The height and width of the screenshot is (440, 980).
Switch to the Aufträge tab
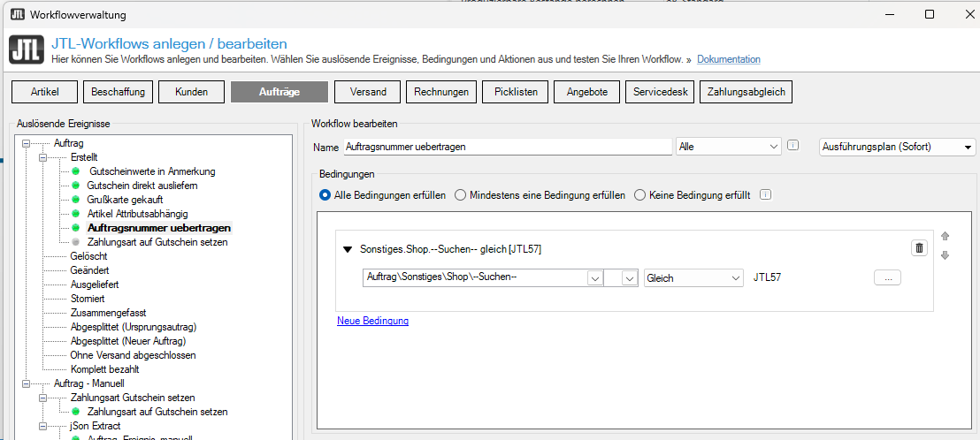coord(279,92)
